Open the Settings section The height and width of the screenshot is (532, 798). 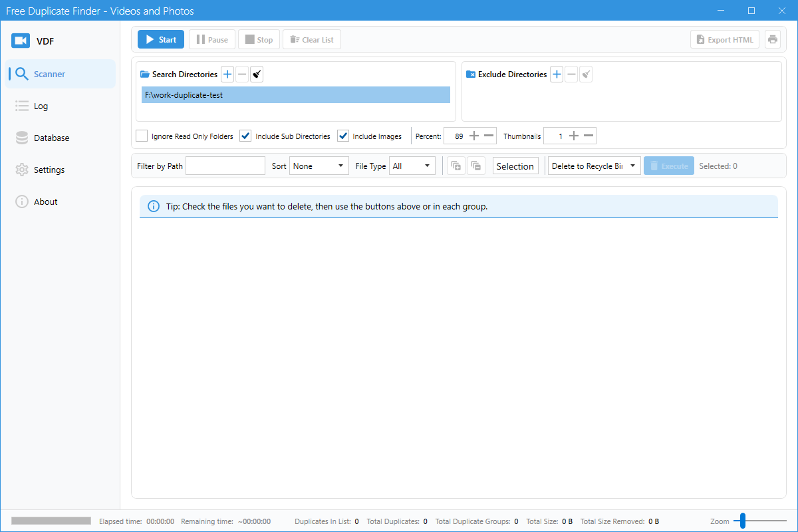(61, 170)
